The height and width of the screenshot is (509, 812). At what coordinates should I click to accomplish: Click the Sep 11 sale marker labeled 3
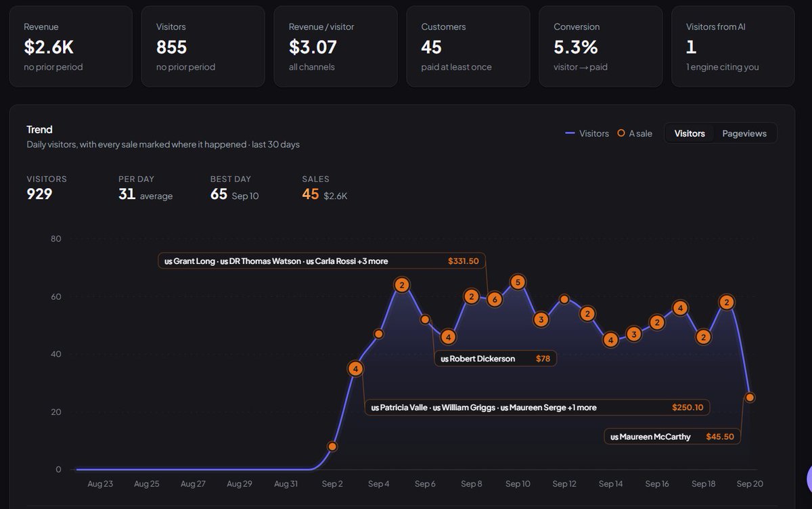[541, 319]
